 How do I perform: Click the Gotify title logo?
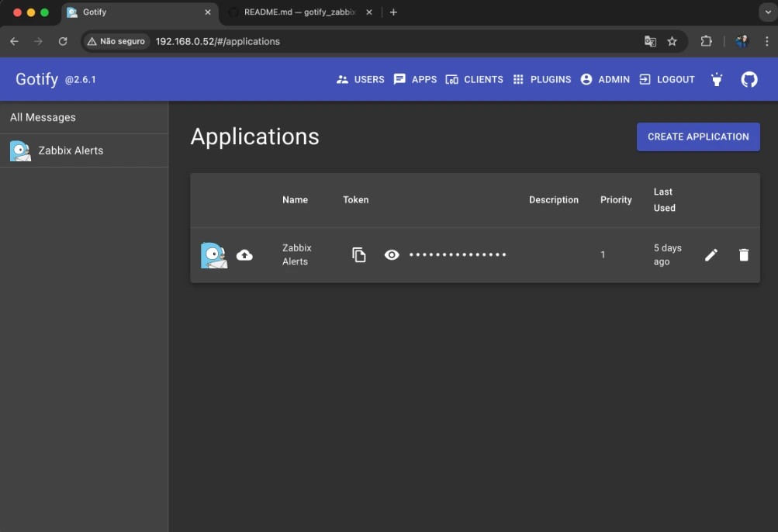[x=36, y=79]
